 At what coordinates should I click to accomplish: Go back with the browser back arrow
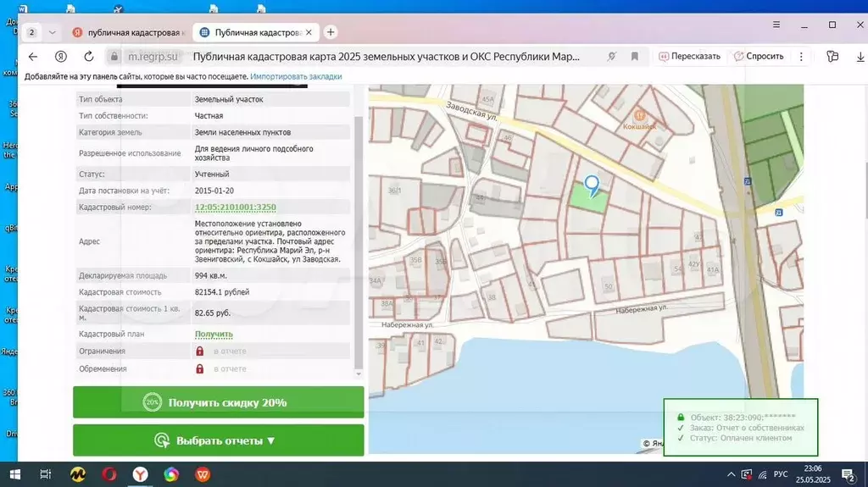pos(33,57)
